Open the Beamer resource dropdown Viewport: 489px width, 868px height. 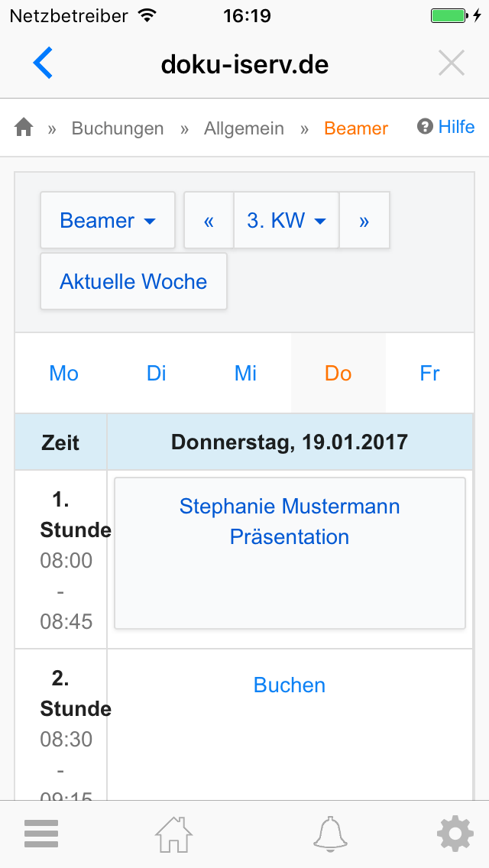(107, 220)
